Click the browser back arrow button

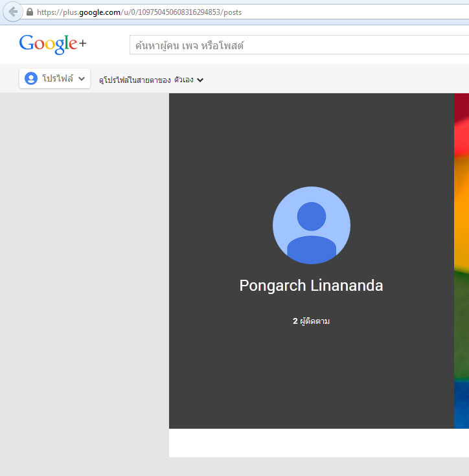pos(12,12)
